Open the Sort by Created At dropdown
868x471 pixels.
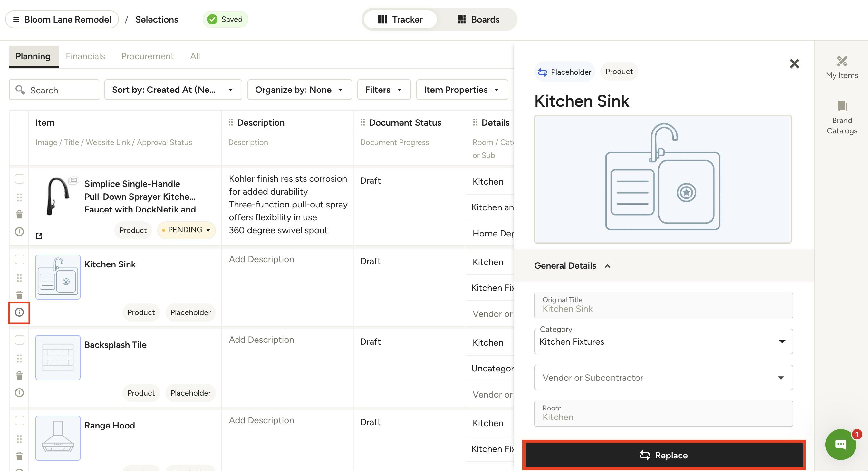tap(173, 90)
